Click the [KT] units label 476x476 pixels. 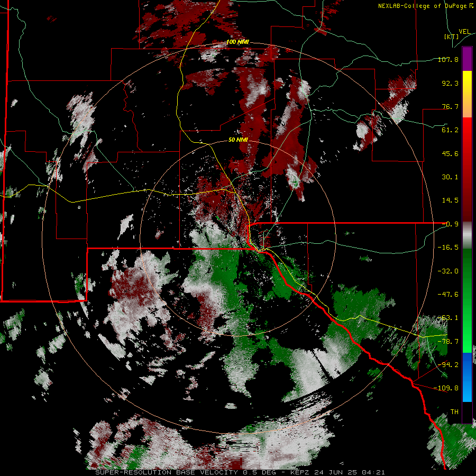452,36
